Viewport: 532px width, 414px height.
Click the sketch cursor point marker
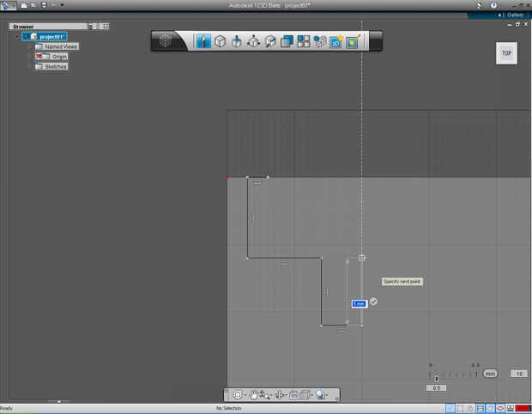(362, 258)
